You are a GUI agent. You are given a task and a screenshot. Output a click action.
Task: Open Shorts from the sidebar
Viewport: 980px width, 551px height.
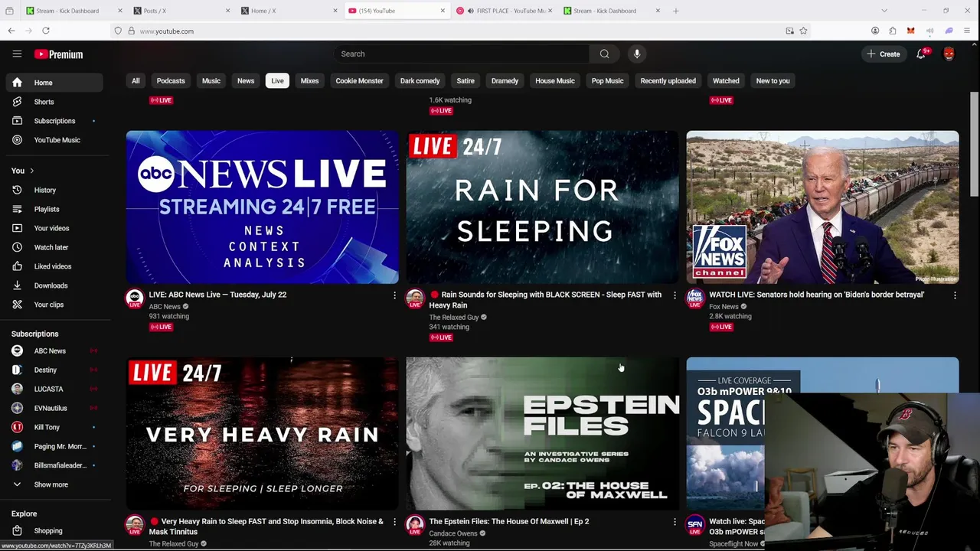pyautogui.click(x=54, y=102)
